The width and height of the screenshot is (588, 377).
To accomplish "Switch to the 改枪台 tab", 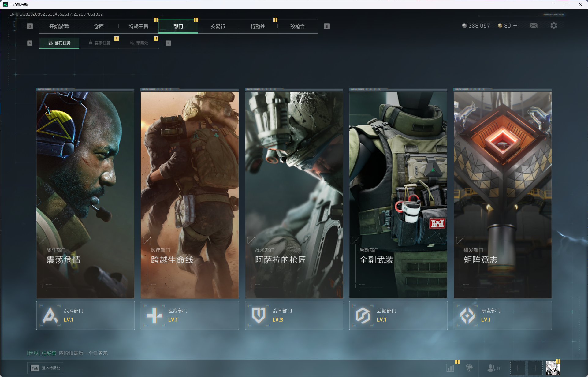I will pos(298,26).
